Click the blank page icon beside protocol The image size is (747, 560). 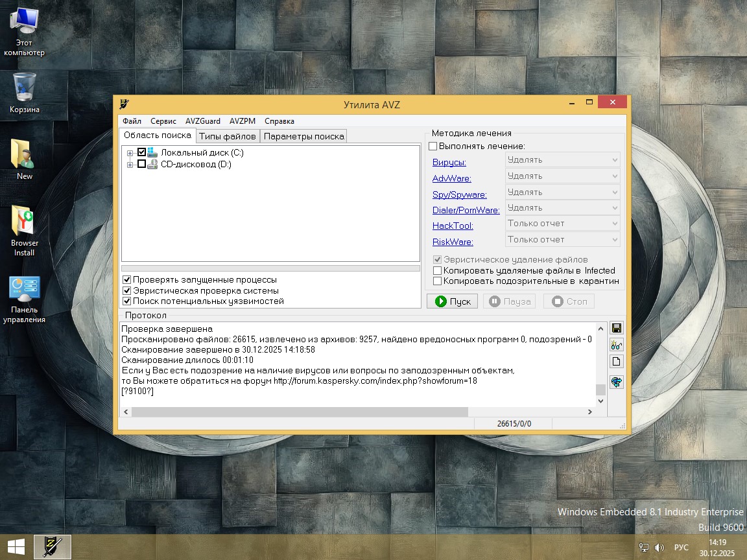point(616,362)
